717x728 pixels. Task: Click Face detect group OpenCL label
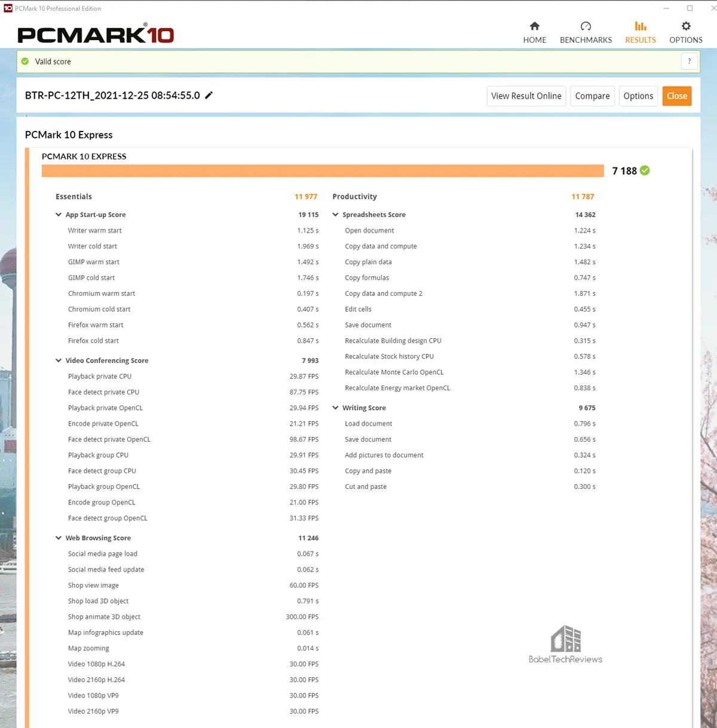tap(108, 518)
